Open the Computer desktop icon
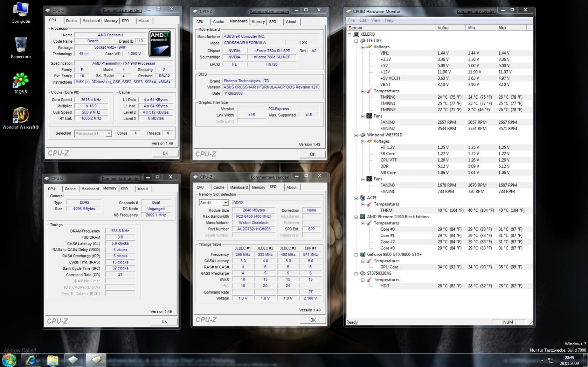Image resolution: width=588 pixels, height=367 pixels. (21, 13)
